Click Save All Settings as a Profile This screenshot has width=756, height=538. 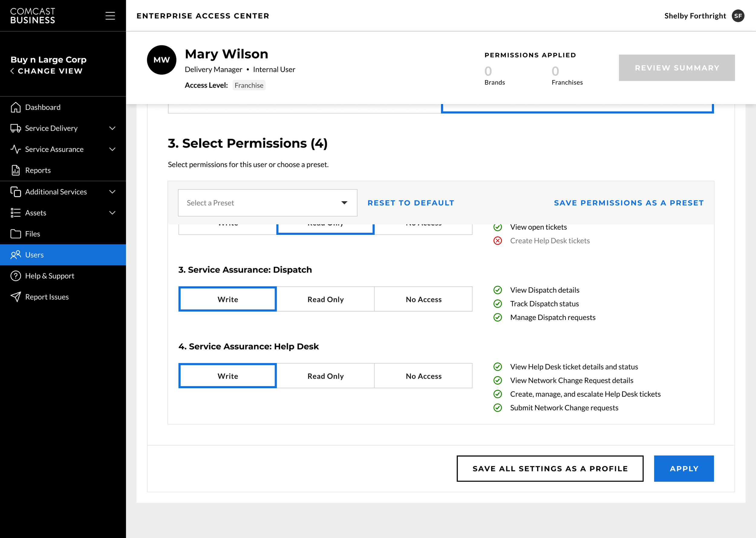550,468
